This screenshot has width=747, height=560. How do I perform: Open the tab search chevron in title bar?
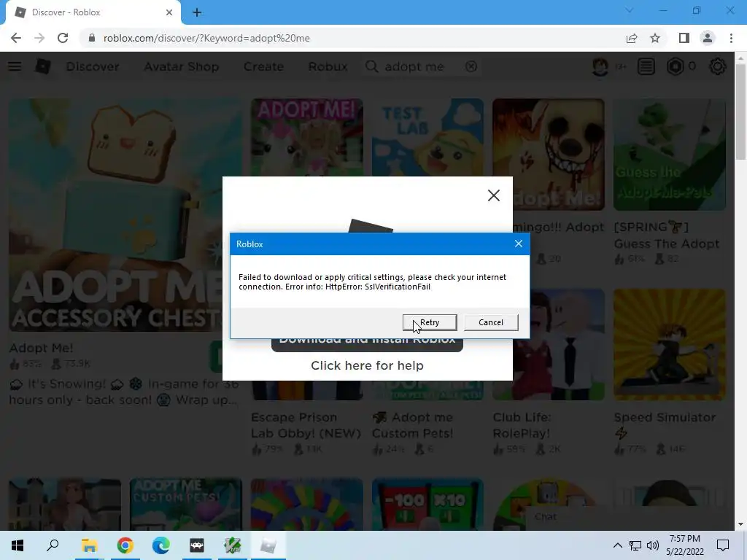pos(630,10)
